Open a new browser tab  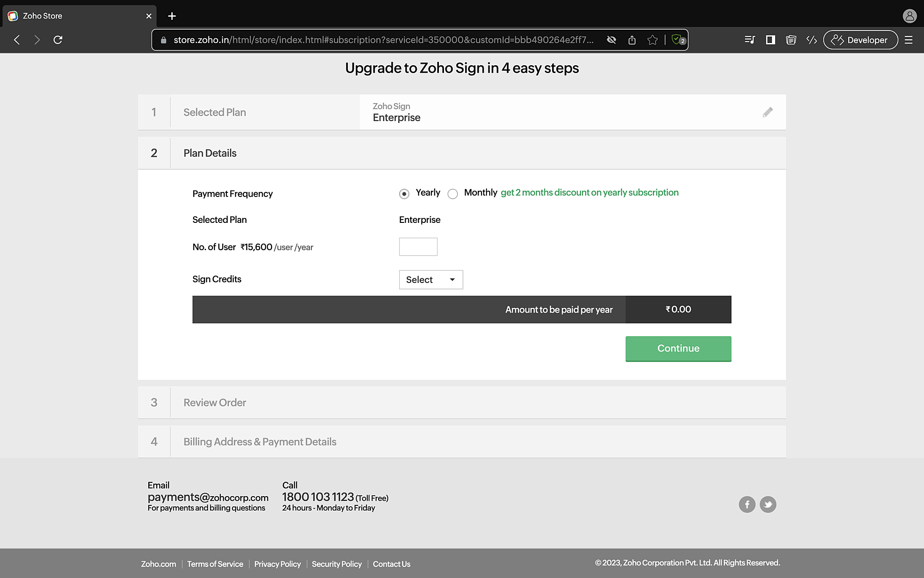[172, 16]
